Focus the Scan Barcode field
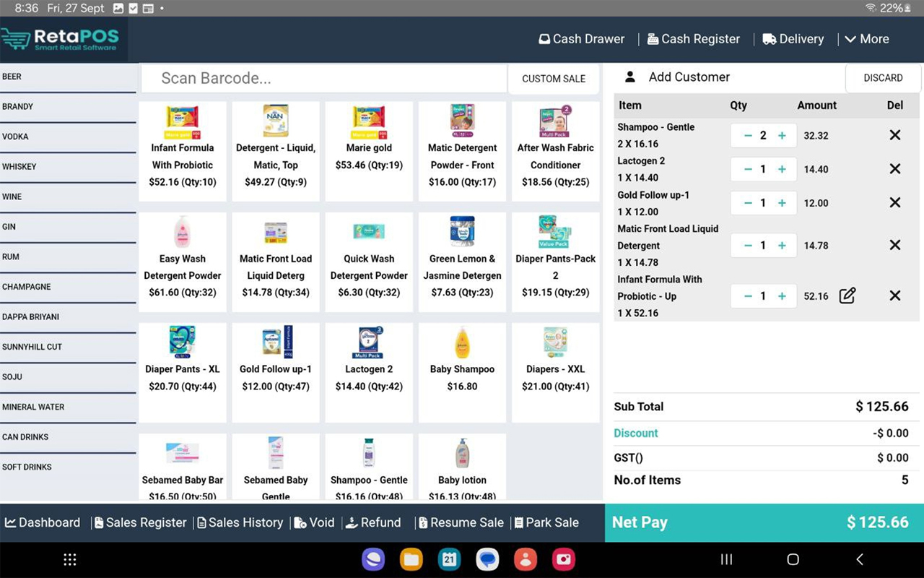Screen dimensions: 924x578 coord(324,78)
